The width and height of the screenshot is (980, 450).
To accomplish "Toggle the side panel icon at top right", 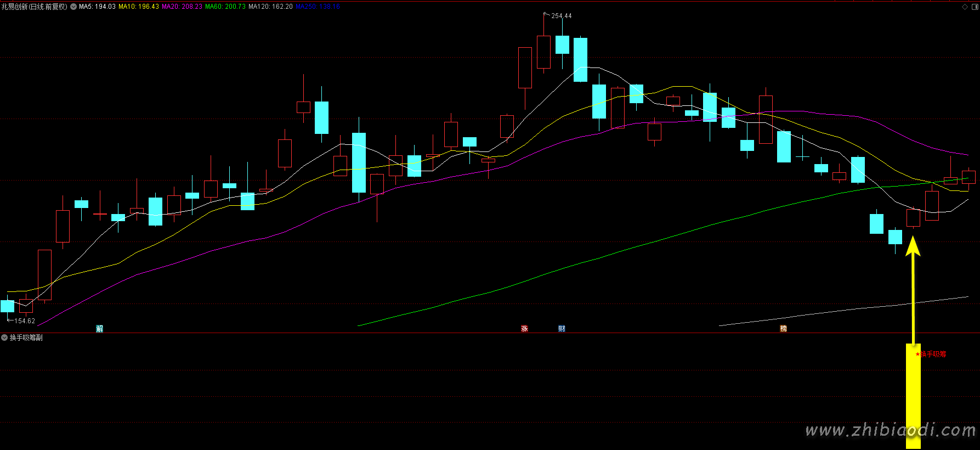I will pyautogui.click(x=974, y=7).
